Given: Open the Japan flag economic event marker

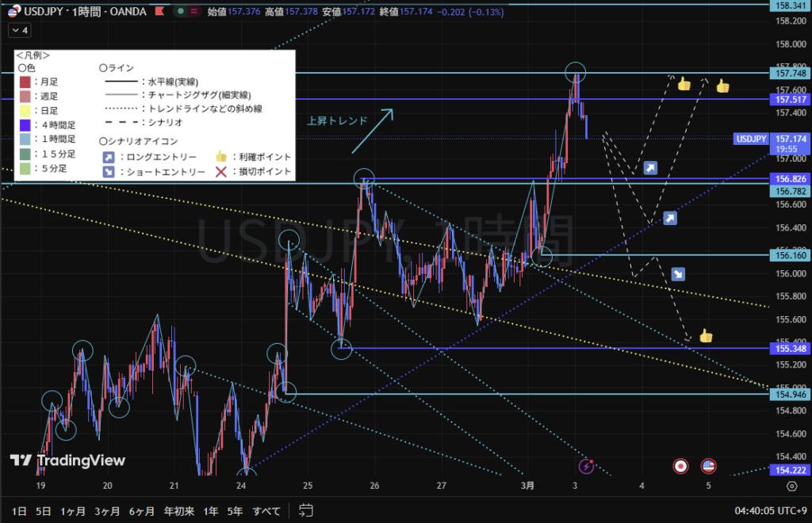Looking at the screenshot, I should pyautogui.click(x=680, y=466).
